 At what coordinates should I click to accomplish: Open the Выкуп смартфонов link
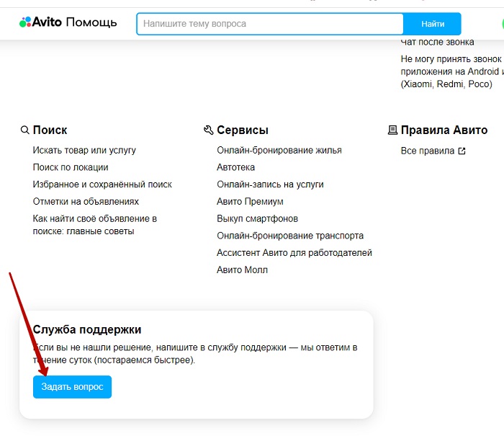point(257,218)
